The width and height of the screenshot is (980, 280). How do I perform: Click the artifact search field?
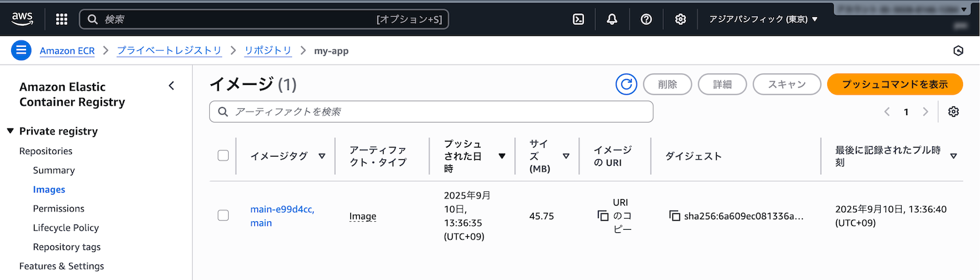click(x=431, y=112)
